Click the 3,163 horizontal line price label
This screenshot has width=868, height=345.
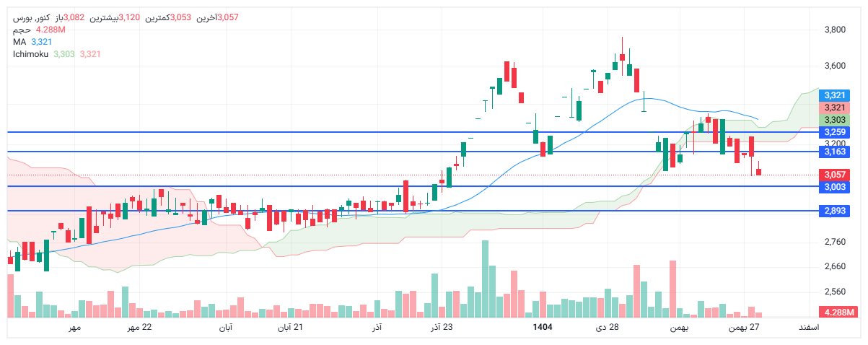pos(835,152)
